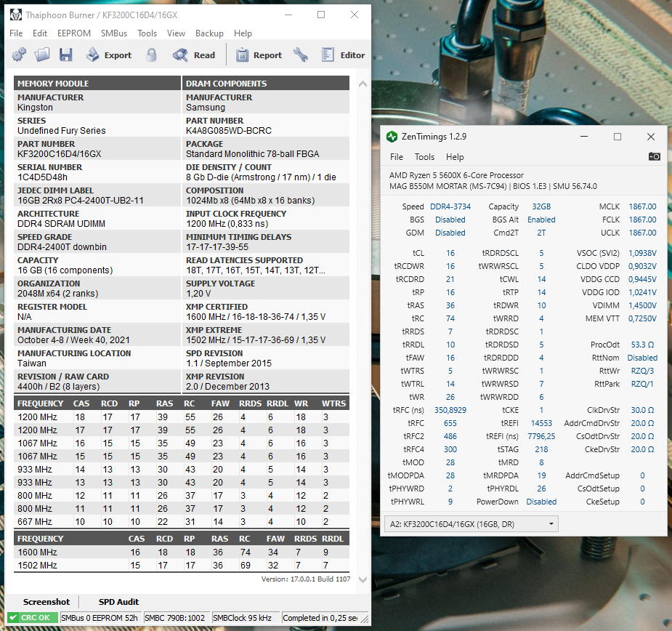Image resolution: width=672 pixels, height=631 pixels.
Task: Click the SMBC 790B:1002 status field
Action: click(177, 618)
